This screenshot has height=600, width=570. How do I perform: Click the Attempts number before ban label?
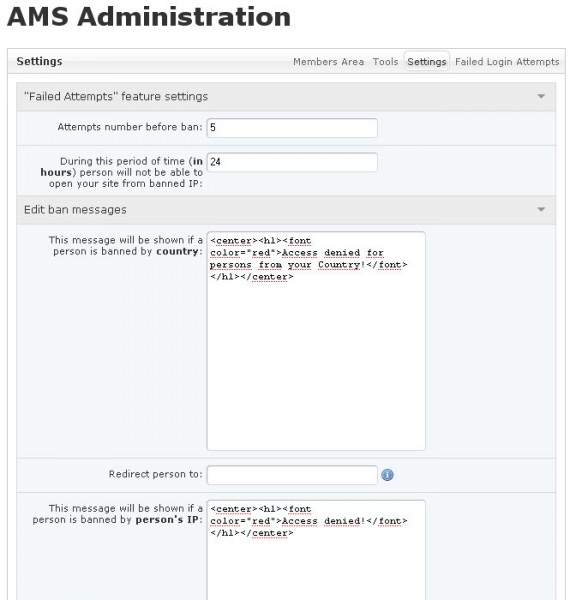coord(130,127)
